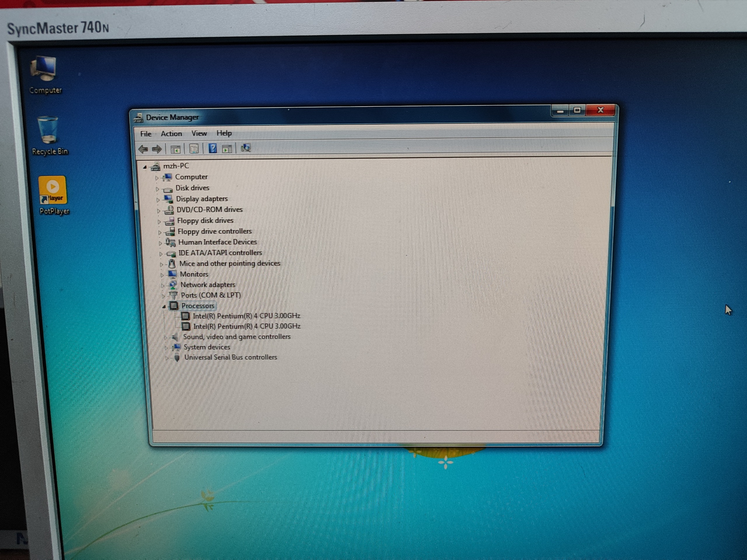Image resolution: width=747 pixels, height=560 pixels.
Task: Open the File menu
Action: pyautogui.click(x=146, y=134)
